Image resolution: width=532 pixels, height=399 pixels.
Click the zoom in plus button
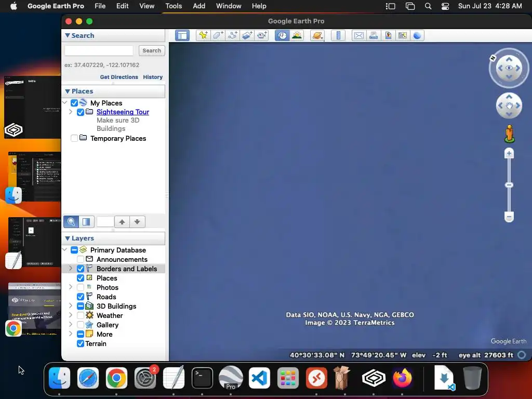click(x=509, y=153)
